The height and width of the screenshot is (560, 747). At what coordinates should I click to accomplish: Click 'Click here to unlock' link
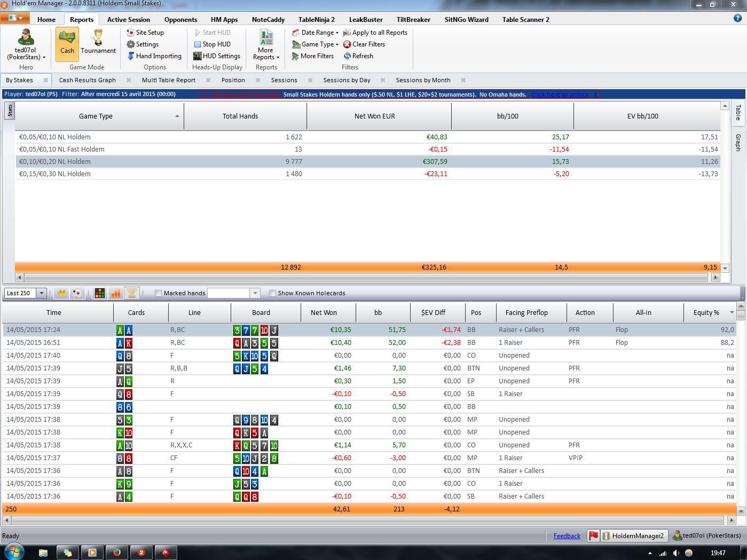tap(560, 94)
